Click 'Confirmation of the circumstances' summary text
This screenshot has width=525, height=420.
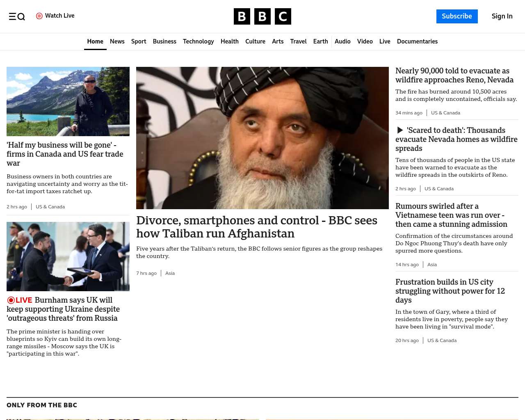click(x=454, y=243)
